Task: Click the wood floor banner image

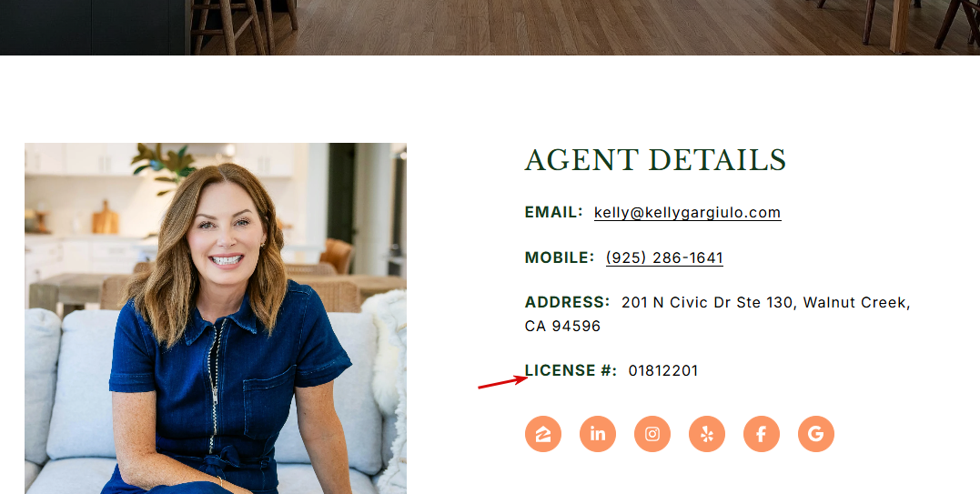Action: 490,27
